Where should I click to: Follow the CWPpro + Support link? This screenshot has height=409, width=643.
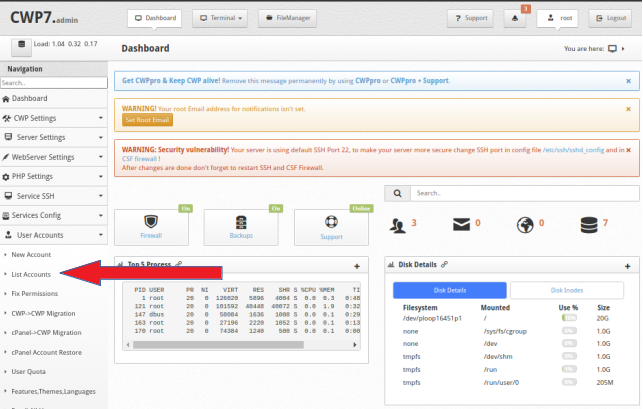pyautogui.click(x=420, y=81)
